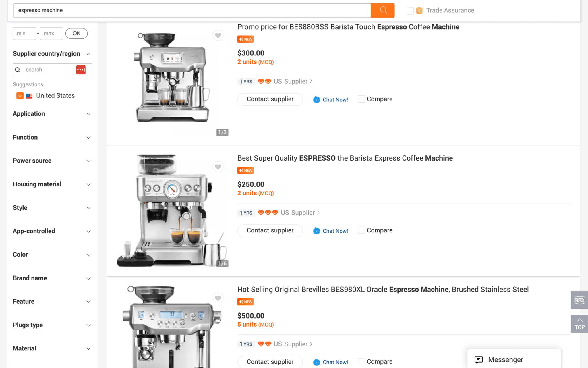Click Chat Now for the $300.00 machine

point(330,99)
